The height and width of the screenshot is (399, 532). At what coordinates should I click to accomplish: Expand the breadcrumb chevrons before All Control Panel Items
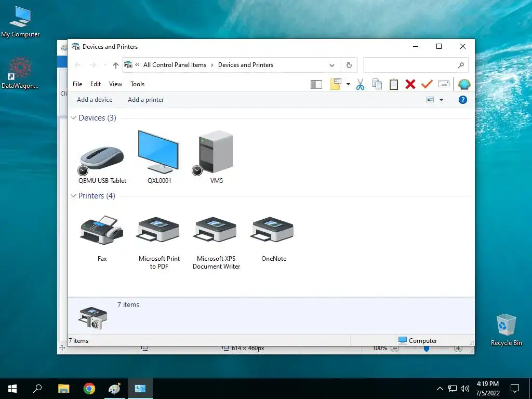click(137, 65)
